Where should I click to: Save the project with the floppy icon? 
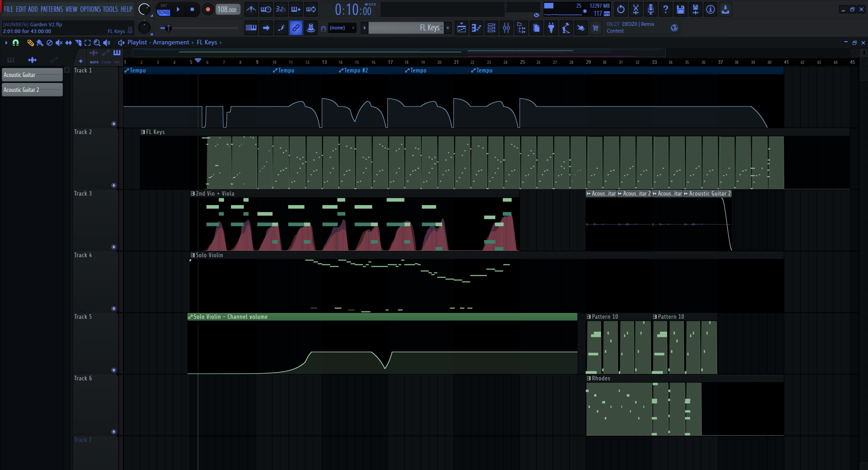click(681, 9)
